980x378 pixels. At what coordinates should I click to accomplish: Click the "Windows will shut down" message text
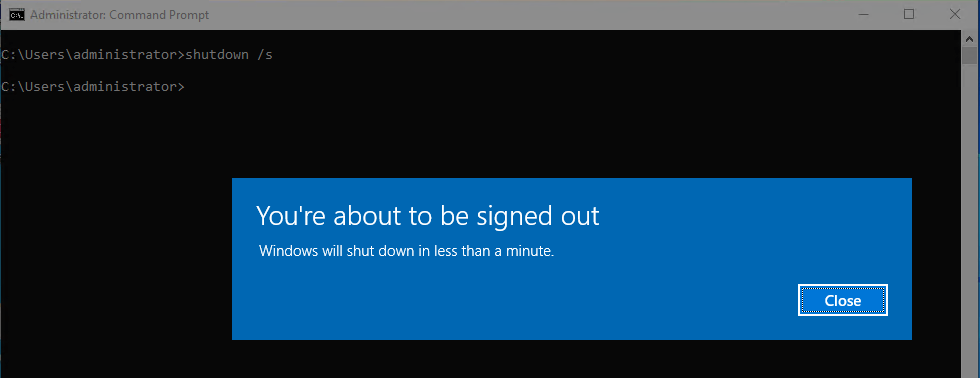406,252
